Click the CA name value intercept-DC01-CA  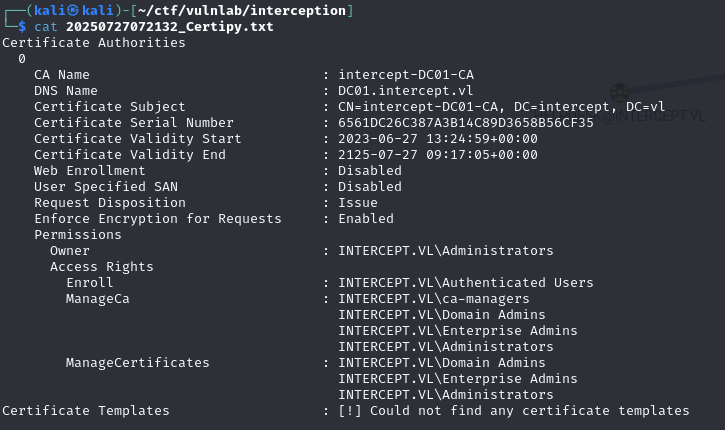406,74
